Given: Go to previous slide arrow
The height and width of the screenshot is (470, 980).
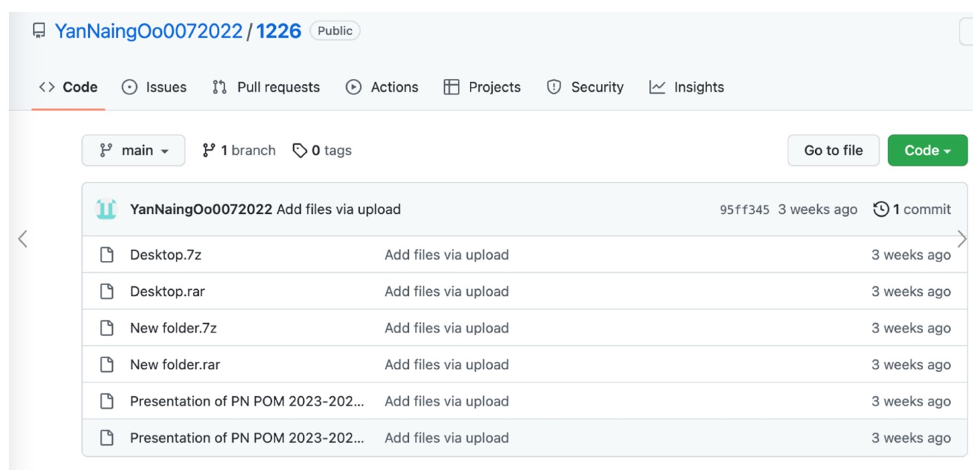Looking at the screenshot, I should 23,239.
